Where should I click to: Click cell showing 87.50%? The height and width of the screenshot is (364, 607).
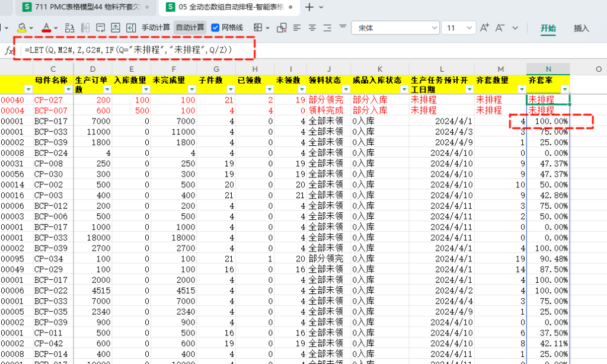pos(548,269)
